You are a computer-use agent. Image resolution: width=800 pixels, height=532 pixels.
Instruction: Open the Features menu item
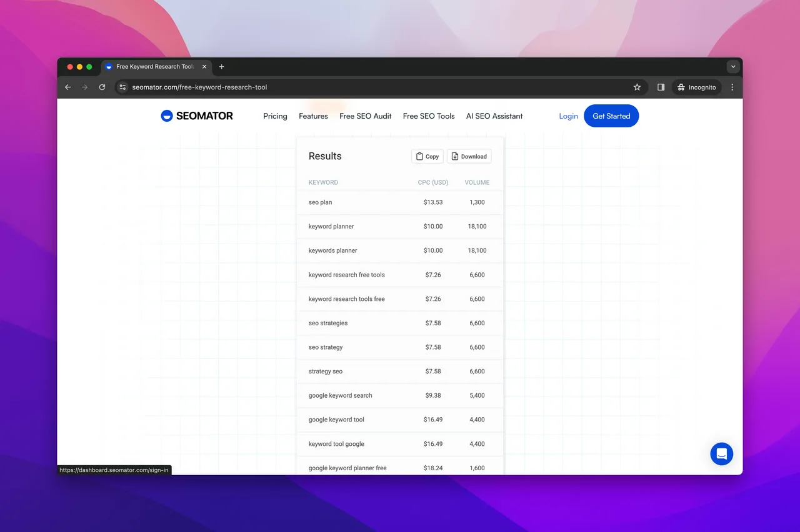click(x=313, y=116)
